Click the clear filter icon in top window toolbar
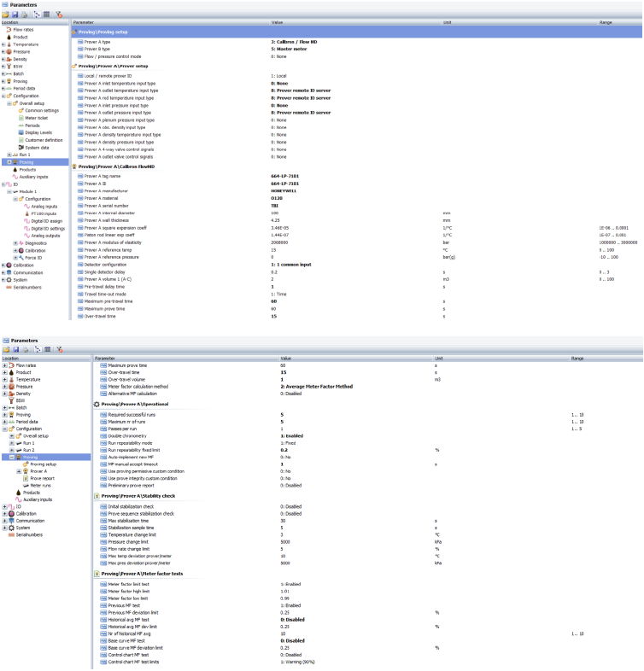Image resolution: width=644 pixels, height=671 pixels. click(59, 15)
